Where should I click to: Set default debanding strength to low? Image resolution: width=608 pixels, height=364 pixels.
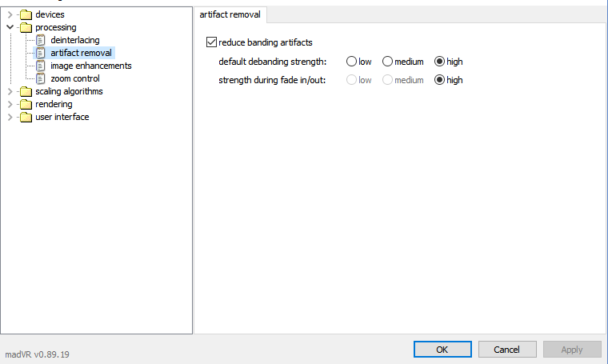[x=351, y=62]
